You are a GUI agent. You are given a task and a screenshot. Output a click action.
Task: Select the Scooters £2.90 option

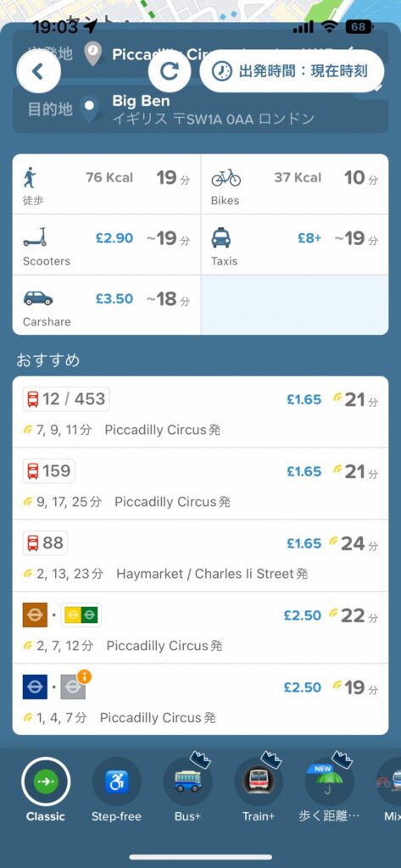pos(106,245)
